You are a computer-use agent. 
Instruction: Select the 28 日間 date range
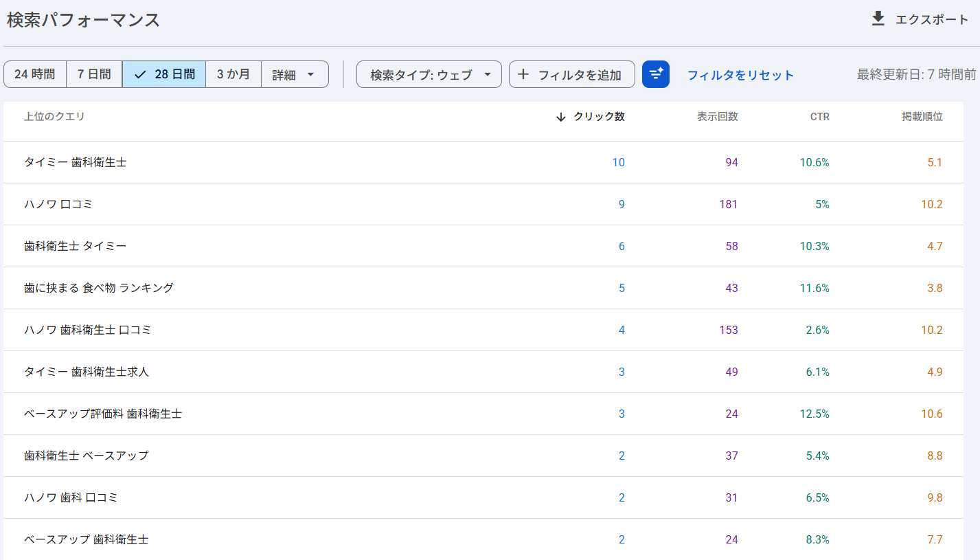(164, 74)
